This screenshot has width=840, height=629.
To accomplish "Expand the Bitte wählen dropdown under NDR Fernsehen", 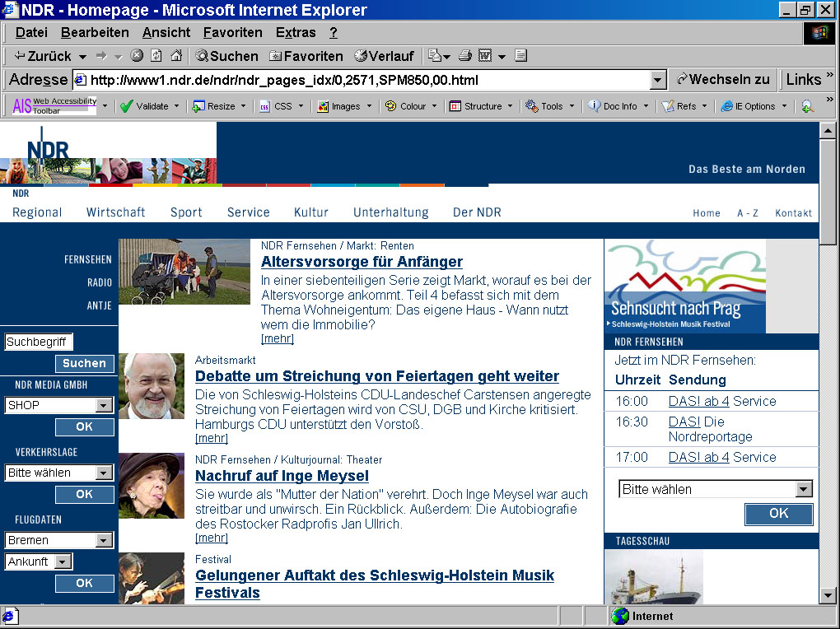I will click(803, 489).
